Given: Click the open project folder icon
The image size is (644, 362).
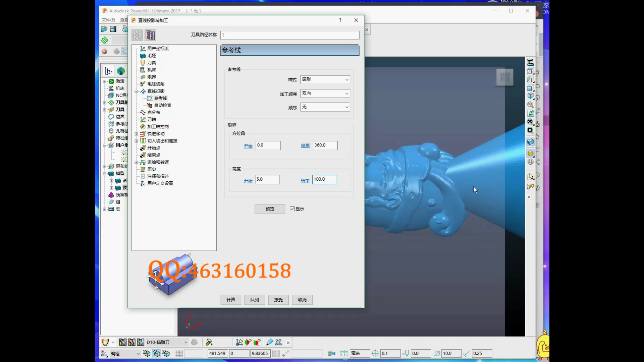Looking at the screenshot, I should [x=104, y=29].
